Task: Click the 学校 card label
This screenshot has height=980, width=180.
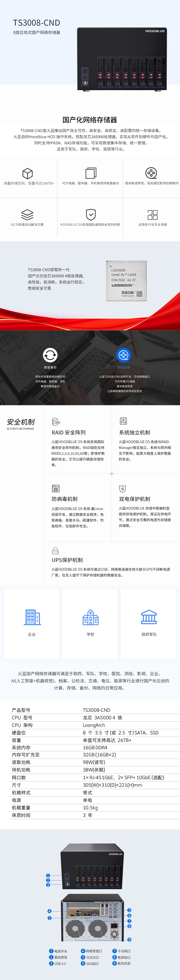Action: click(x=90, y=635)
